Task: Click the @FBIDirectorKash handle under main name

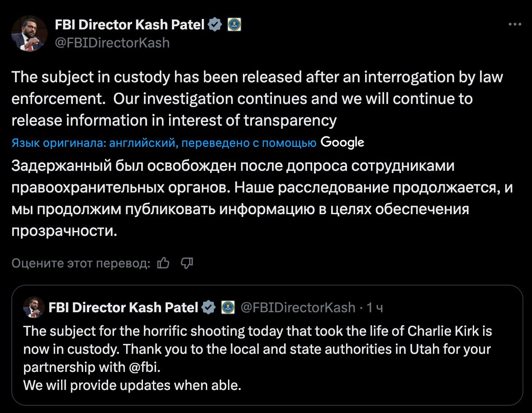Action: point(112,43)
